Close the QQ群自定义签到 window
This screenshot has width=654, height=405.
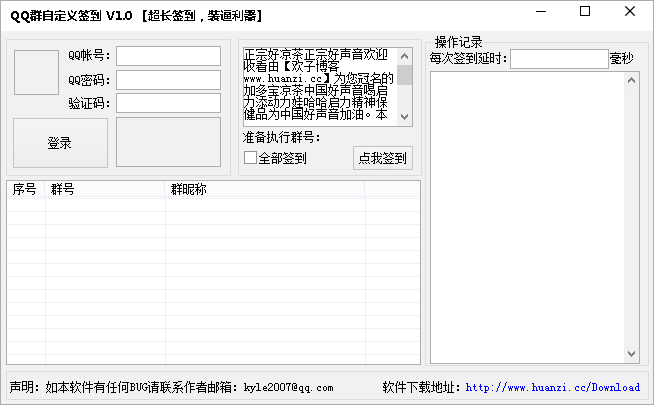[x=630, y=13]
